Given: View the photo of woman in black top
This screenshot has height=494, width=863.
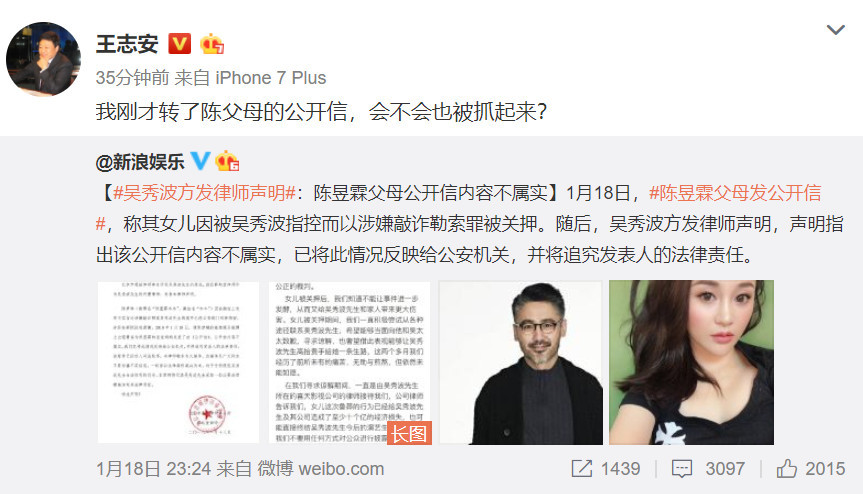Looking at the screenshot, I should tap(691, 362).
